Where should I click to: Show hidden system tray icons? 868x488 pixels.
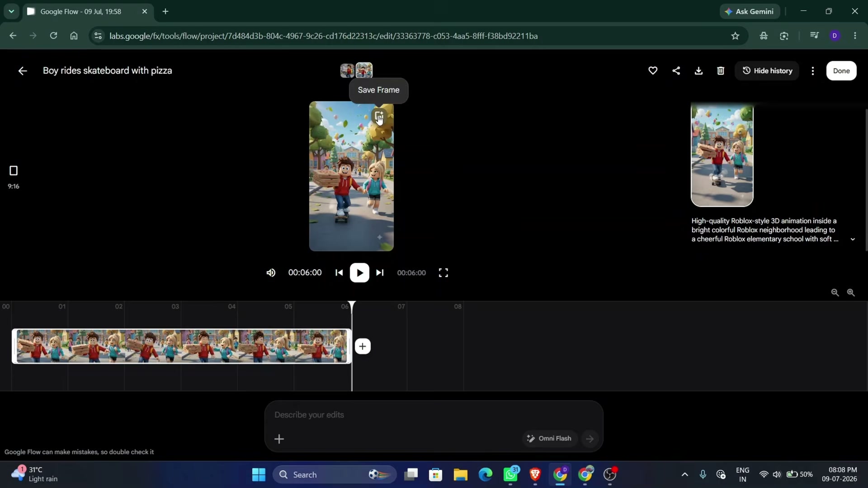tap(685, 475)
